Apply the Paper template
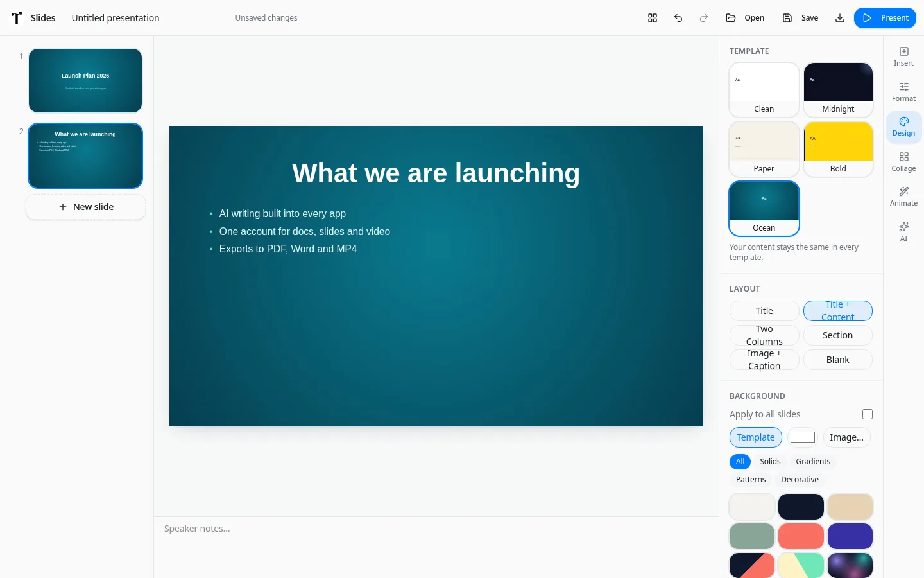 tap(764, 149)
